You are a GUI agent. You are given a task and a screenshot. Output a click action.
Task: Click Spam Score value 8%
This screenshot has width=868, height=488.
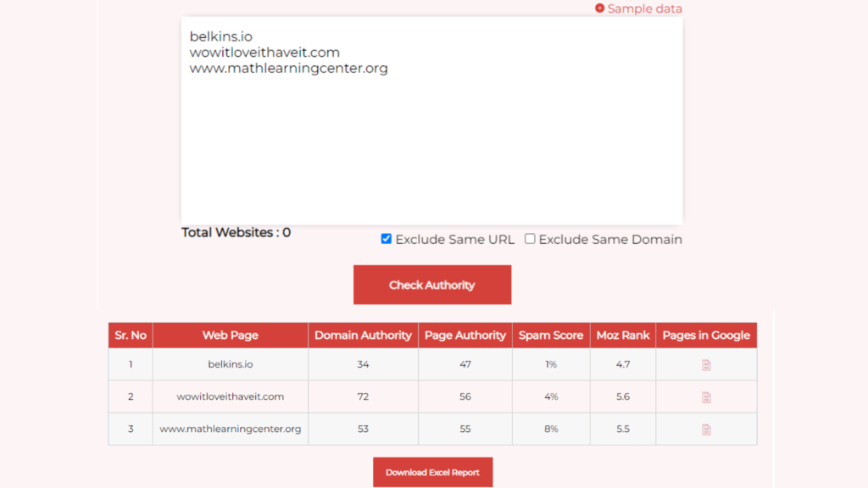coord(551,429)
